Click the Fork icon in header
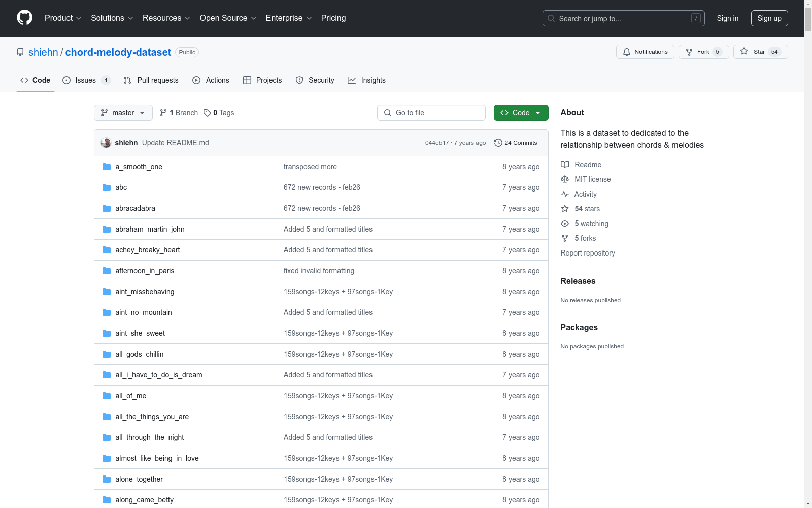The image size is (812, 508). [x=689, y=52]
